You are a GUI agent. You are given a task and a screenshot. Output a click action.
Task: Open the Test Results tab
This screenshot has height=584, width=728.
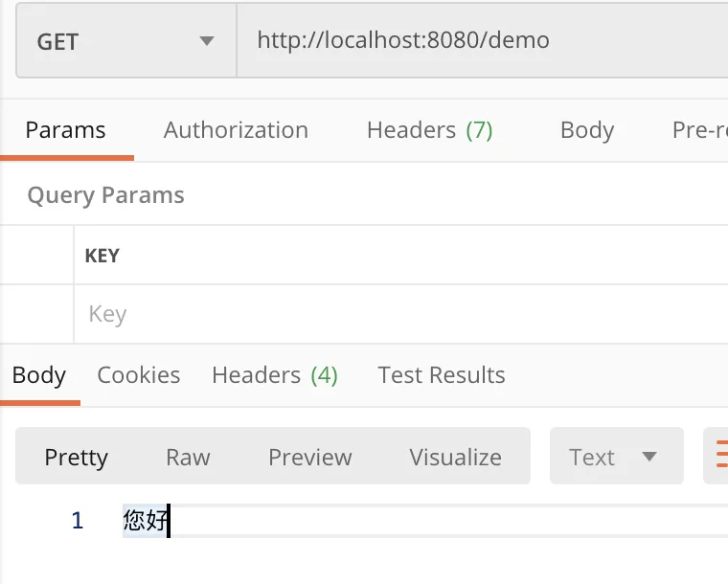click(x=442, y=375)
